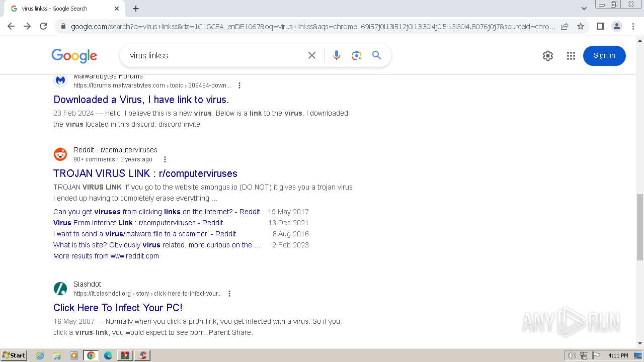Open TROJAN VIRUS LINK result
The width and height of the screenshot is (644, 362).
[145, 173]
